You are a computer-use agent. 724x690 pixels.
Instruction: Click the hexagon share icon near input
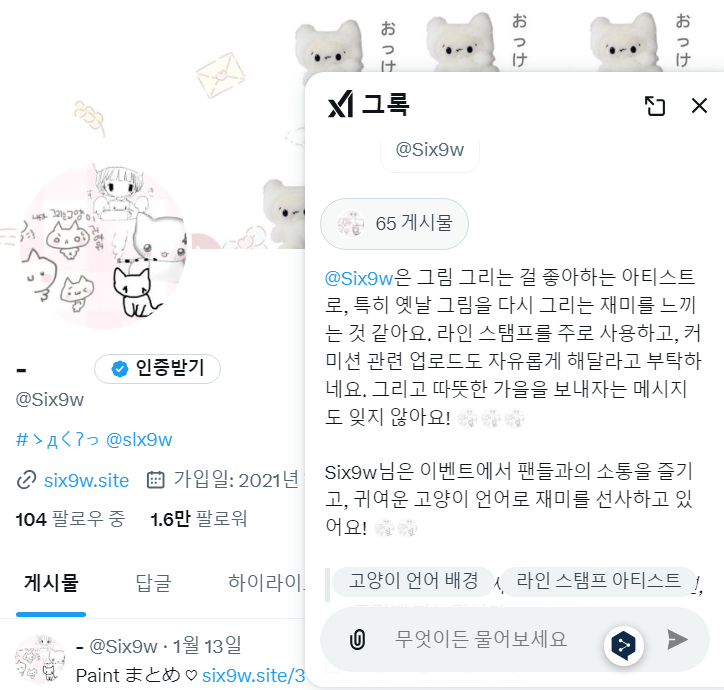pos(623,645)
